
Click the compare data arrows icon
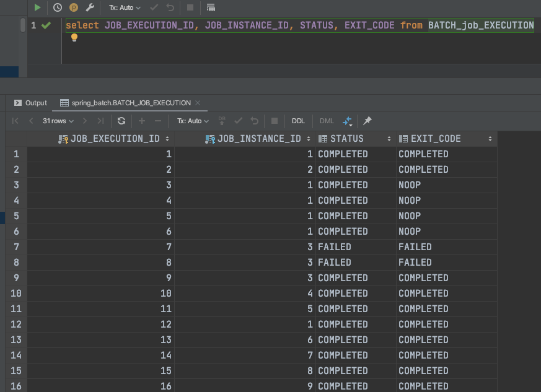click(x=347, y=121)
